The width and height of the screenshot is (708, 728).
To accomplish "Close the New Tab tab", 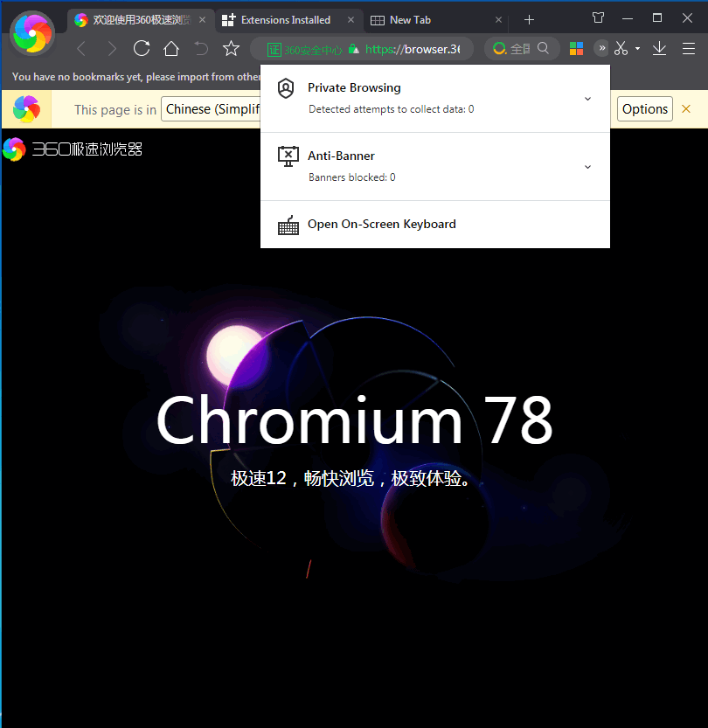I will click(498, 20).
